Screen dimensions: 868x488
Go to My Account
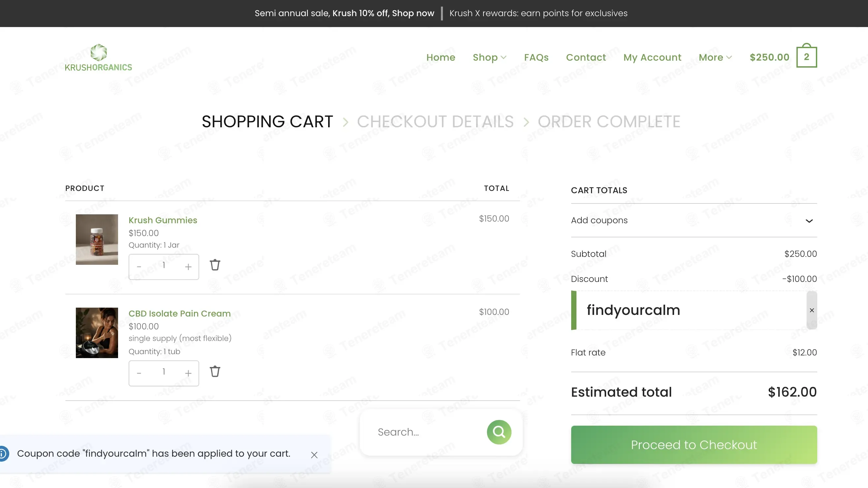652,57
